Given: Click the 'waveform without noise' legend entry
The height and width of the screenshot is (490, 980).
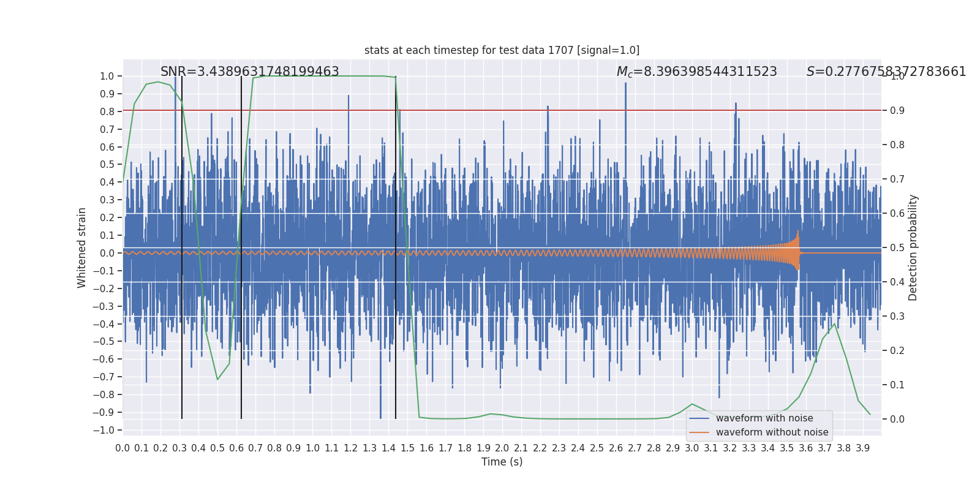Looking at the screenshot, I should (x=772, y=432).
